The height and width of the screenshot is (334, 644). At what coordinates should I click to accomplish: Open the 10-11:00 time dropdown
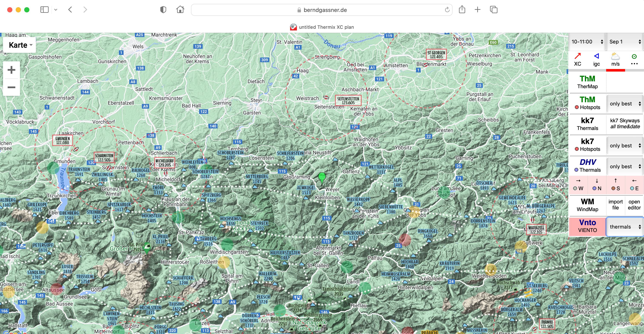(587, 42)
